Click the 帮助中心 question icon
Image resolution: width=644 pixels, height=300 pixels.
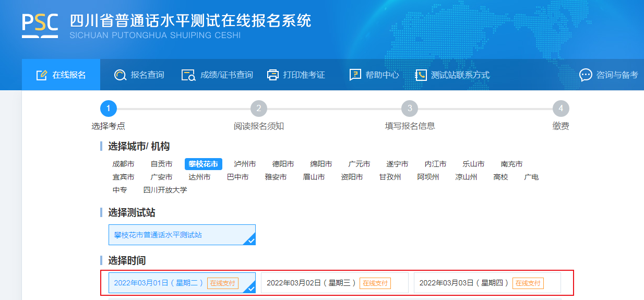click(355, 75)
